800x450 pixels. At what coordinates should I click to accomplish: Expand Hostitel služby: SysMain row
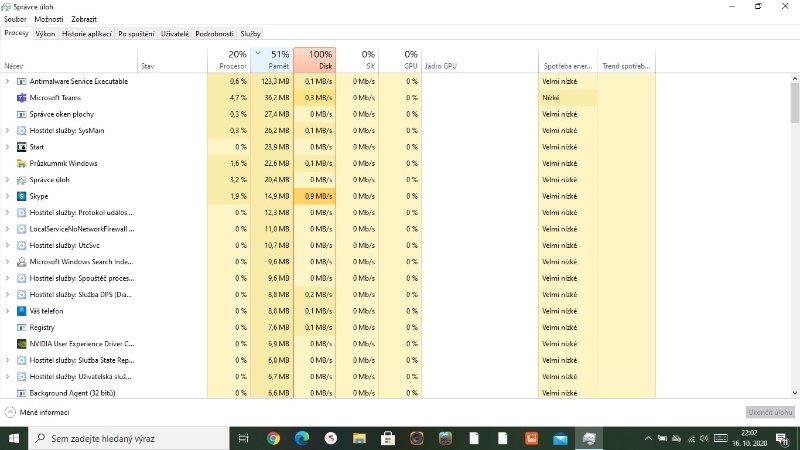[x=8, y=131]
